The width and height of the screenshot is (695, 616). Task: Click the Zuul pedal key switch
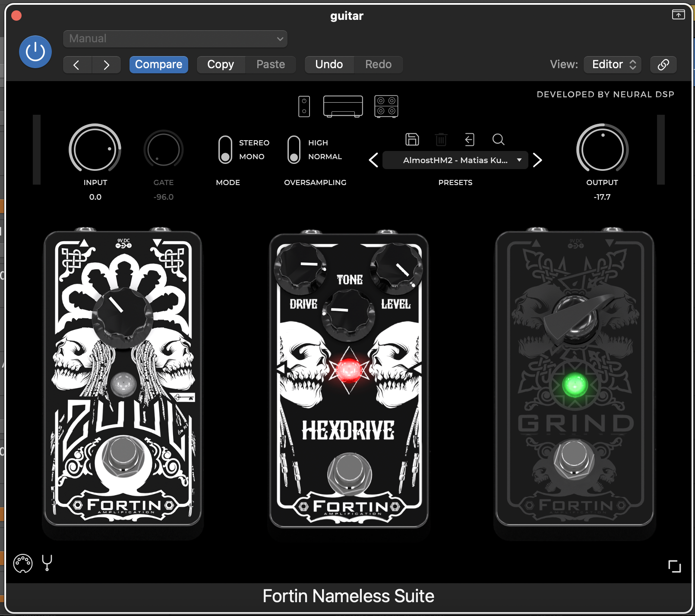click(x=184, y=397)
